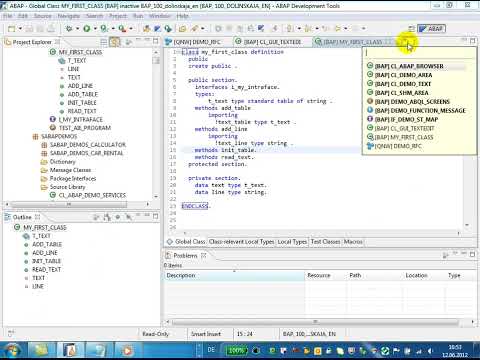480x360 pixels.
Task: Switch to the Local Types tab
Action: (x=292, y=242)
